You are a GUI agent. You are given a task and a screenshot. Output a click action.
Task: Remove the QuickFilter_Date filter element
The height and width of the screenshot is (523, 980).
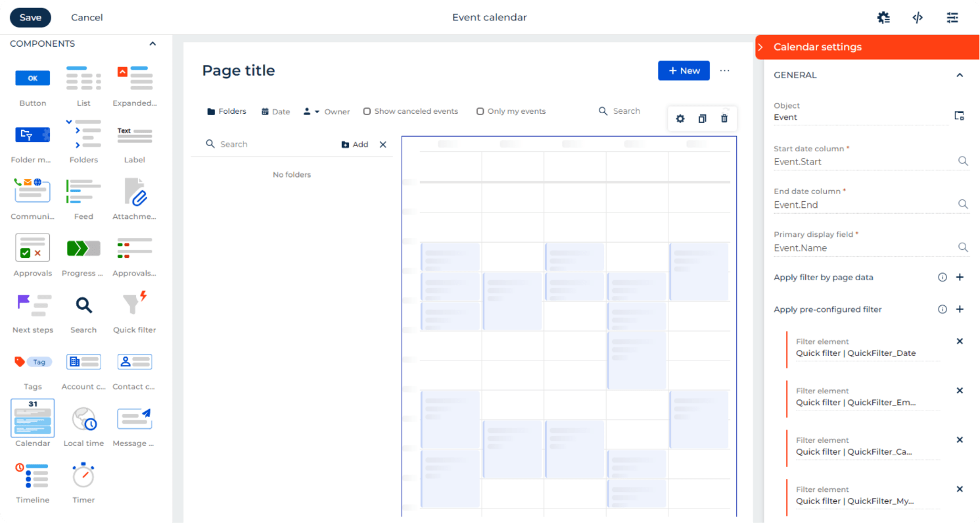point(960,341)
